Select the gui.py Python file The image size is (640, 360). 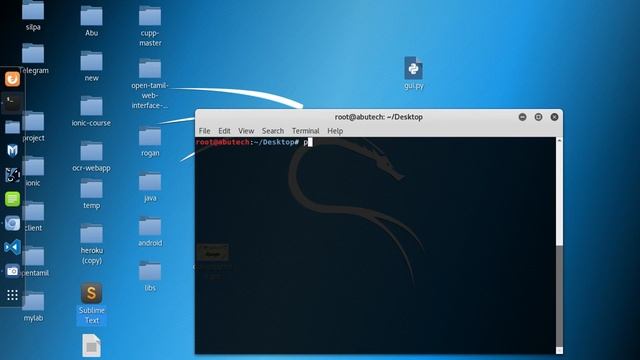413,68
